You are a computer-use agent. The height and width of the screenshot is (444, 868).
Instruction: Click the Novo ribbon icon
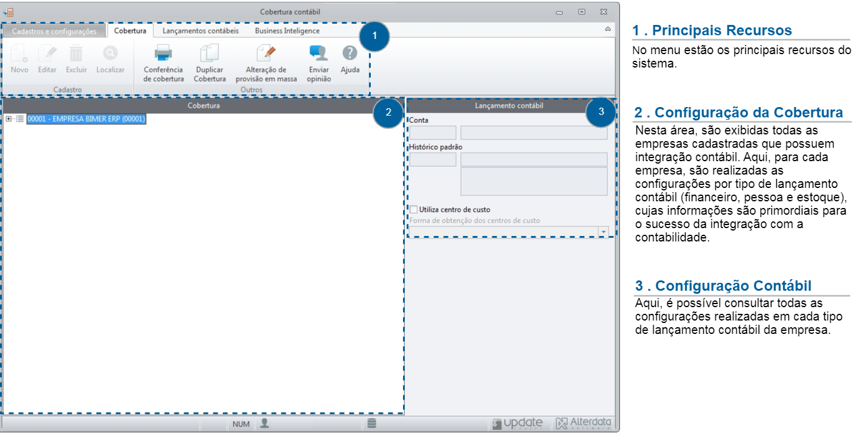pos(19,54)
